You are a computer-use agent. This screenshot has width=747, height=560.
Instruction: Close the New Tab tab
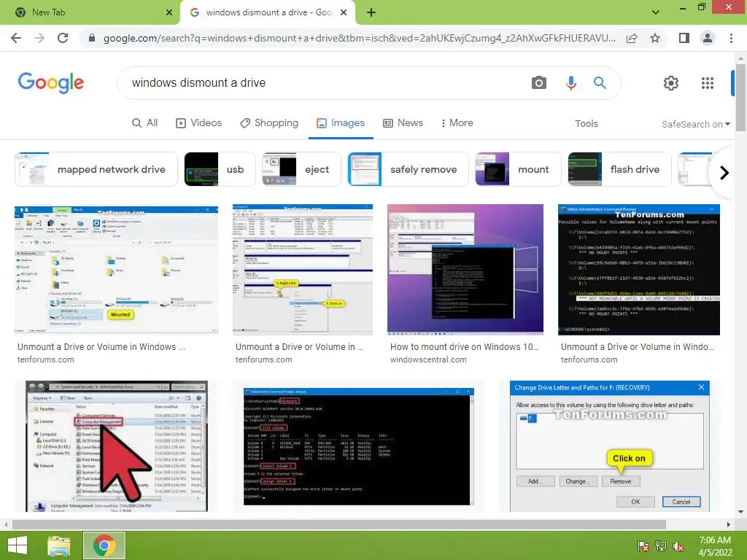169,12
